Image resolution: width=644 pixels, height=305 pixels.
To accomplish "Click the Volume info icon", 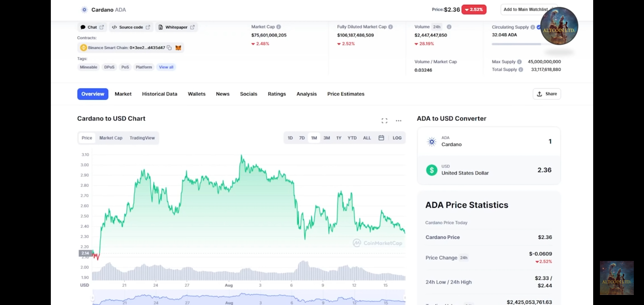I will tap(449, 27).
